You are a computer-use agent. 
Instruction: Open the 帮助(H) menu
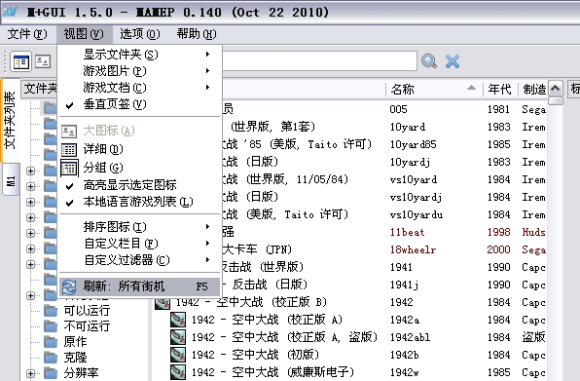[196, 34]
